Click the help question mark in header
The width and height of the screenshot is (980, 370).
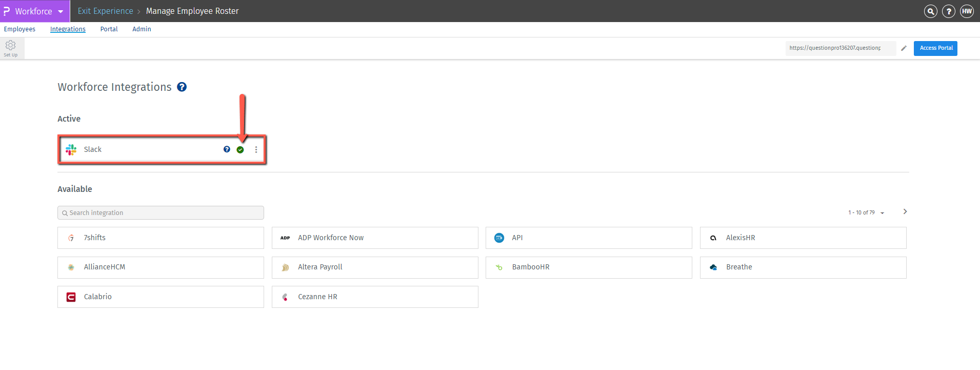(949, 11)
